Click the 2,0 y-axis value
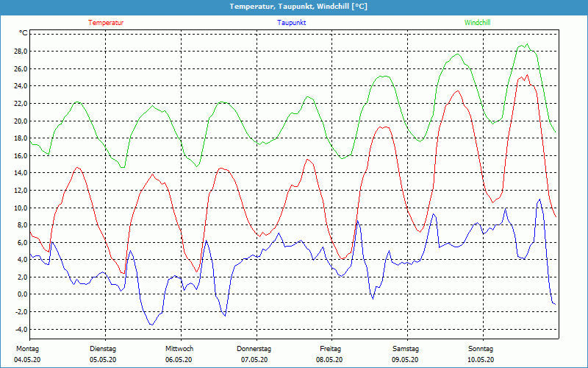Viewport: 588px width, 368px height. click(x=22, y=277)
